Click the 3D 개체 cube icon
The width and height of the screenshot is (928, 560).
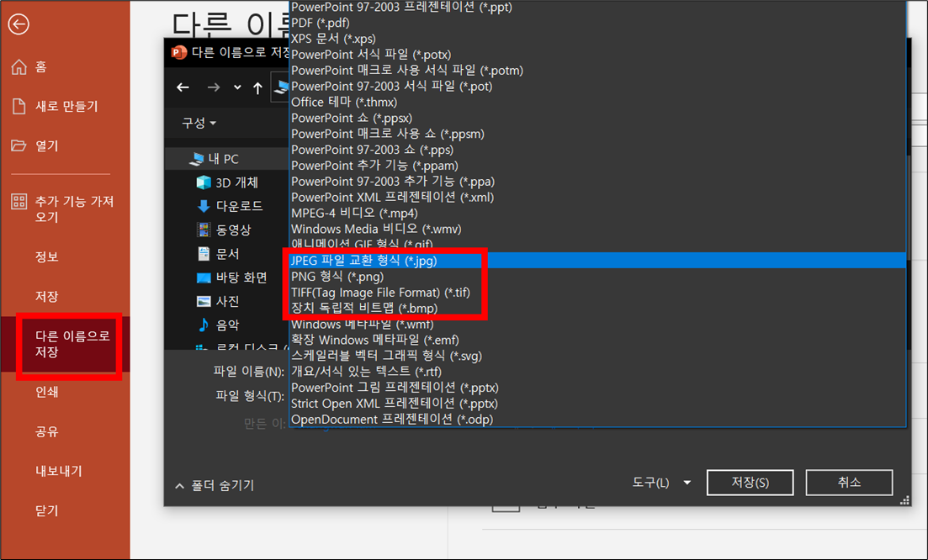204,182
